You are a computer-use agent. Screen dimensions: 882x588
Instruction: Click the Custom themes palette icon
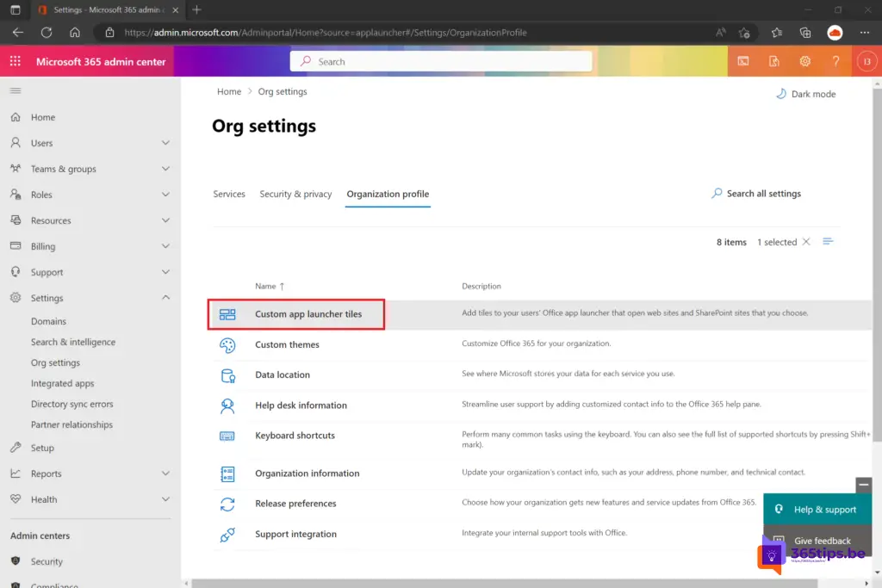[227, 345]
